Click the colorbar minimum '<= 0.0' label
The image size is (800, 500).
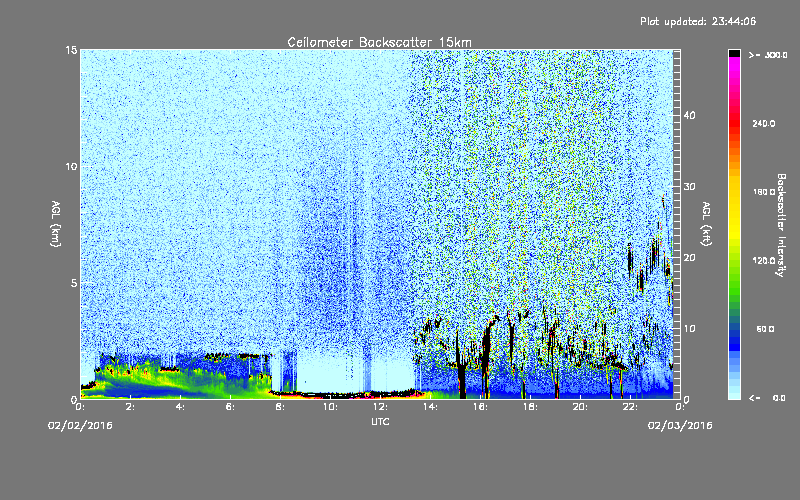767,397
